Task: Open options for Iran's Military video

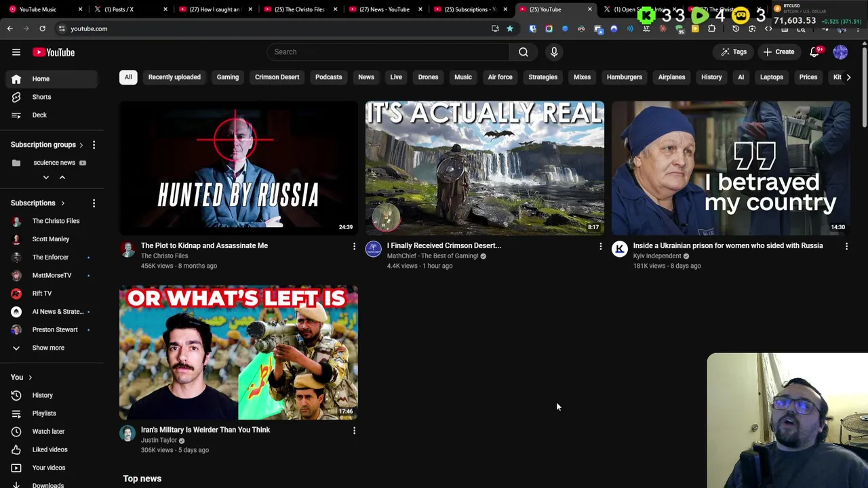Action: (354, 430)
